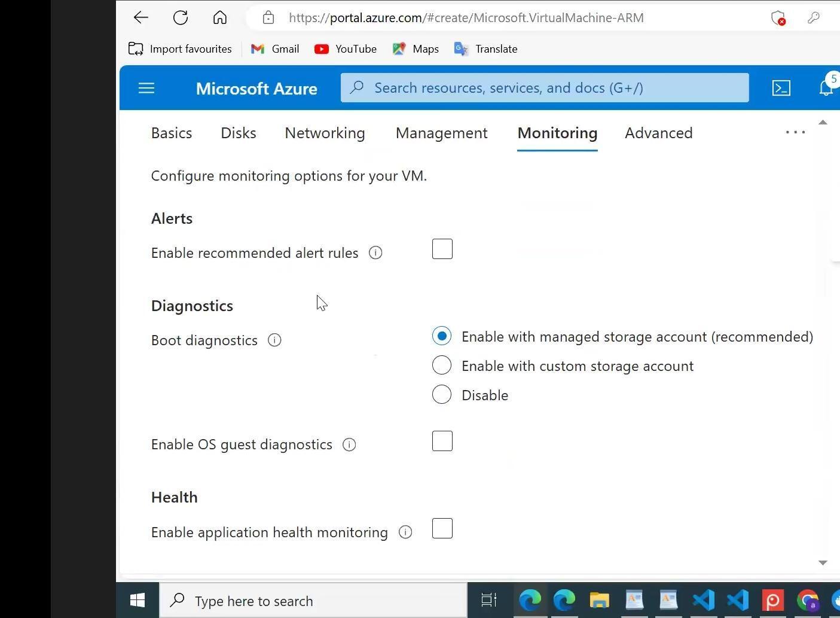Click the page scrollbar down arrow
Screen dimensions: 840x618
(823, 562)
